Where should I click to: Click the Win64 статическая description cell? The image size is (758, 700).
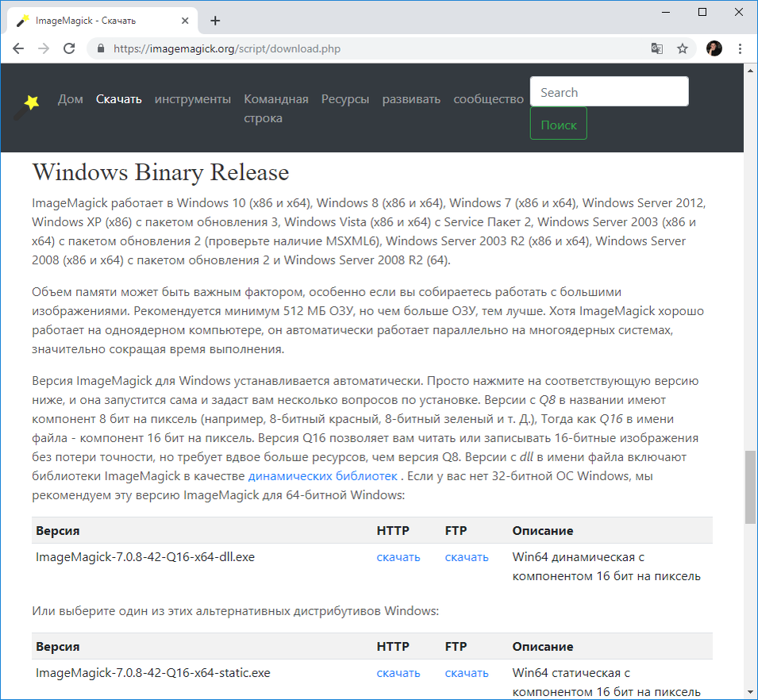click(606, 683)
